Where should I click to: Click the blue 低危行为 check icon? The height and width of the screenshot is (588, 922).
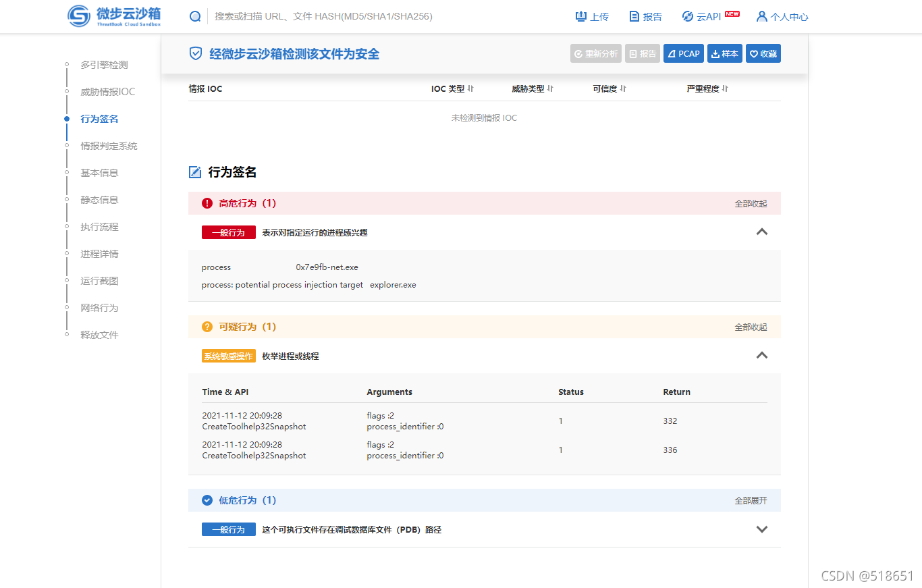pos(207,500)
